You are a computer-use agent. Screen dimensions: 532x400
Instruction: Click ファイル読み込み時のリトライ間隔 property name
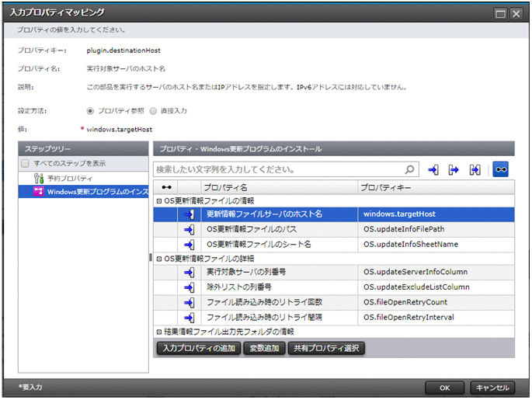(x=264, y=318)
